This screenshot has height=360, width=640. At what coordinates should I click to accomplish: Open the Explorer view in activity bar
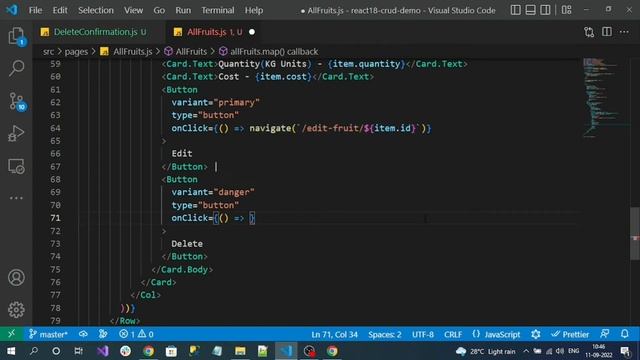[16, 36]
